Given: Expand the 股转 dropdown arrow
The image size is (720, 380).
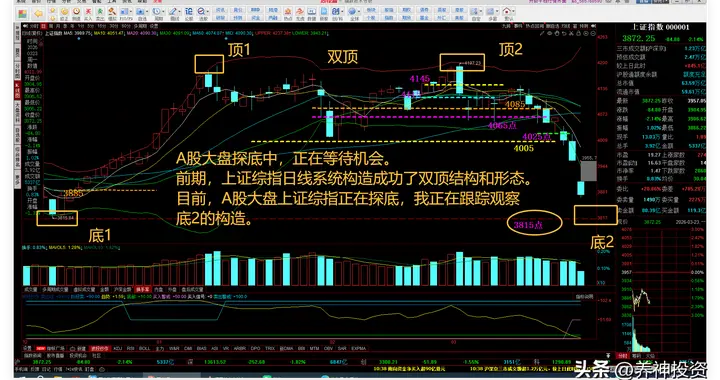Looking at the screenshot, I should (x=342, y=11).
